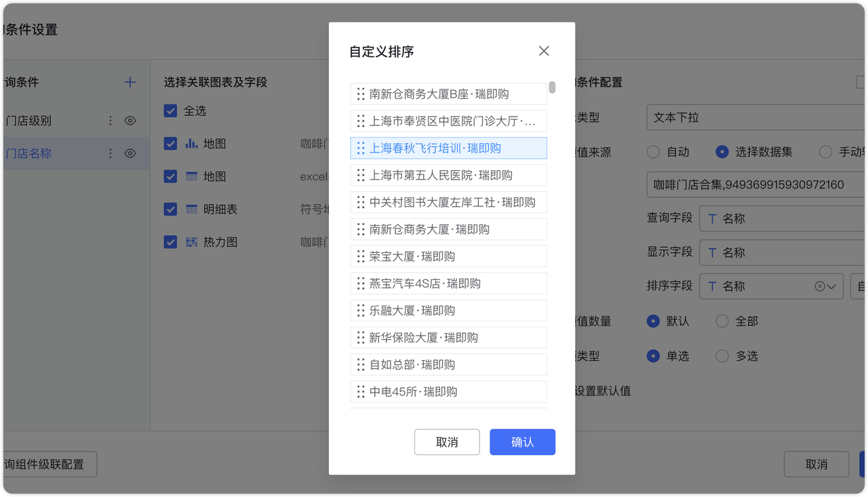Screen dimensions: 868x497
Task: Select the 多选 radio button
Action: click(x=722, y=355)
